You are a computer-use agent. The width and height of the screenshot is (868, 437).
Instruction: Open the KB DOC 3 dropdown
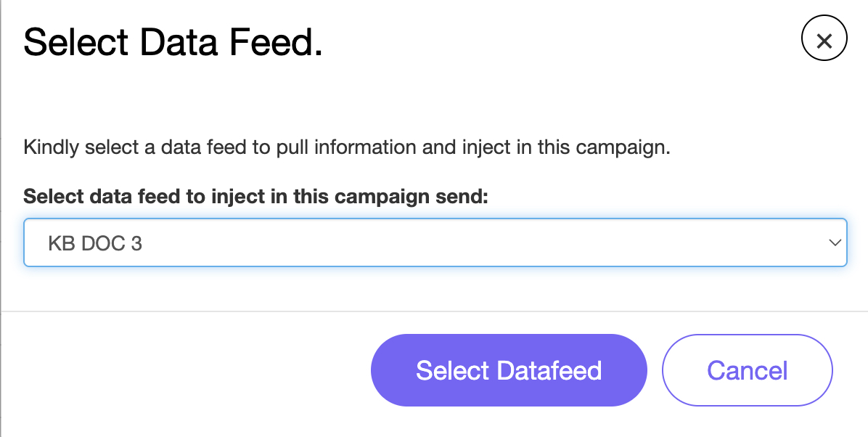click(x=435, y=242)
